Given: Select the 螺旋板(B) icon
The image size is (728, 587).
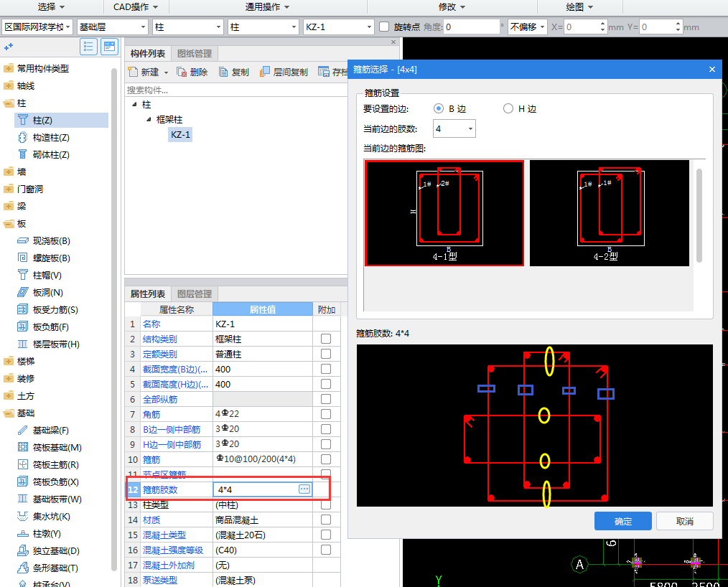Looking at the screenshot, I should pyautogui.click(x=23, y=258).
